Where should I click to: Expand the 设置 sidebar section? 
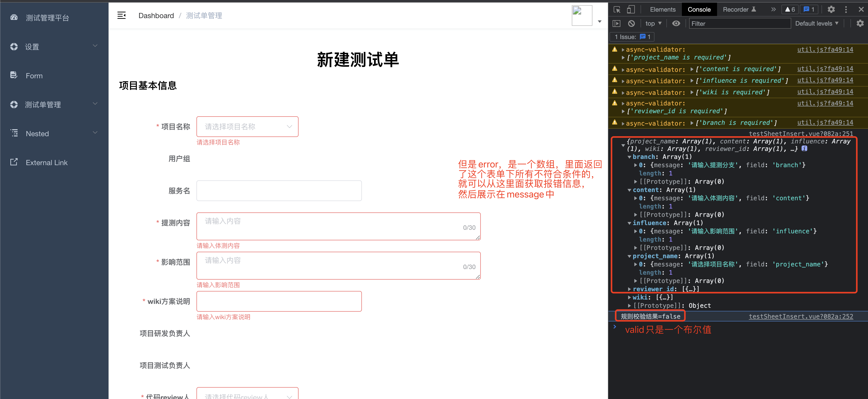click(x=54, y=47)
